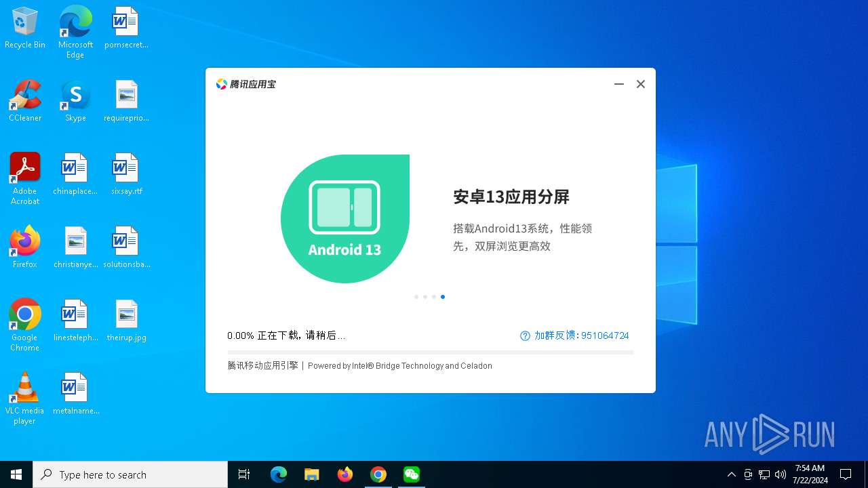Viewport: 868px width, 488px height.
Task: Click the Tencent 应用宝 logo in installer
Action: (245, 84)
